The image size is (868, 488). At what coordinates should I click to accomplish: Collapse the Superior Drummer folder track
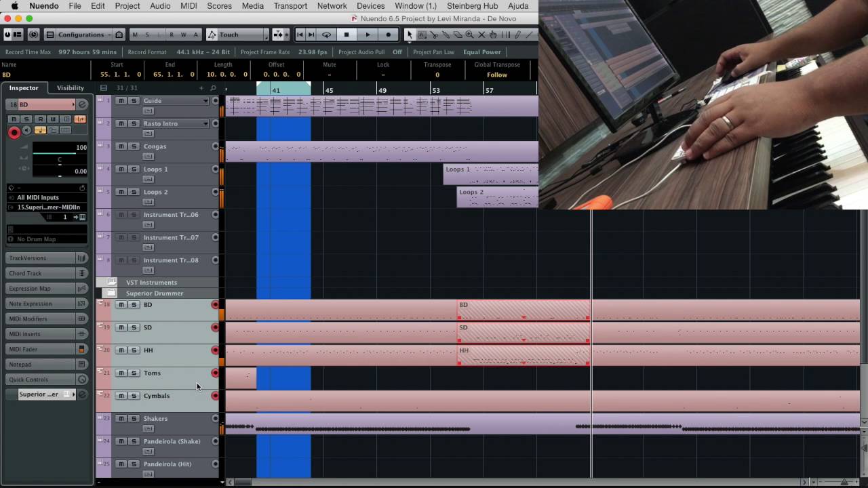point(112,293)
